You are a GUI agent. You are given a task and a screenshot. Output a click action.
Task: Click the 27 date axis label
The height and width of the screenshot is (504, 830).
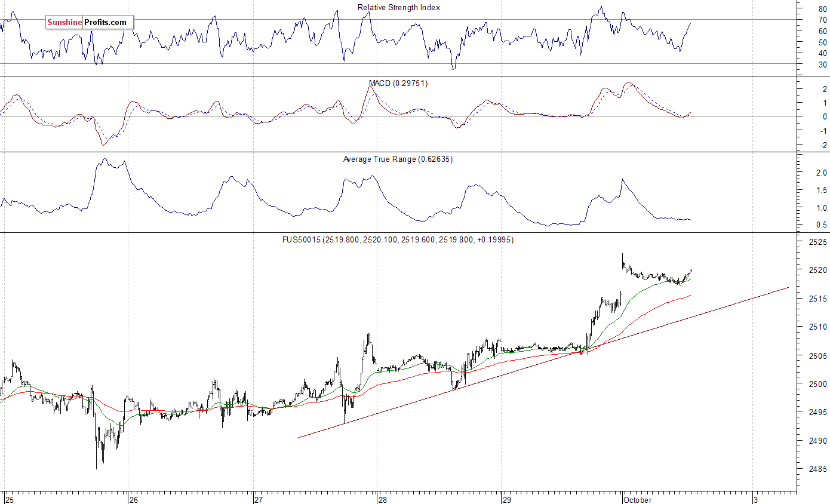coord(258,499)
